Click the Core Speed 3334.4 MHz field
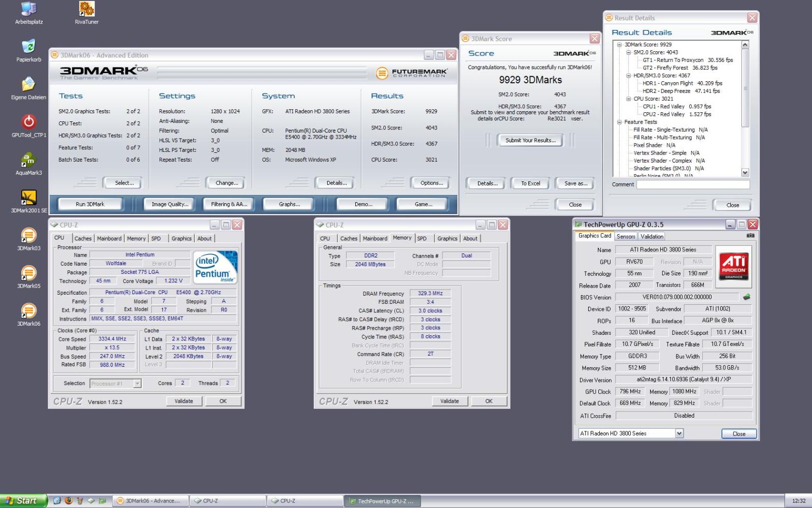Viewport: 812px width, 508px height. 112,339
